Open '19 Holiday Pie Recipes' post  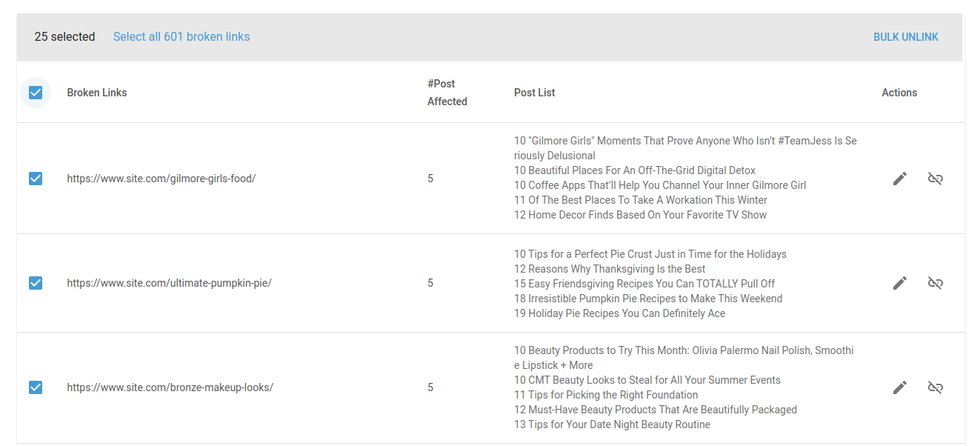[x=619, y=313]
